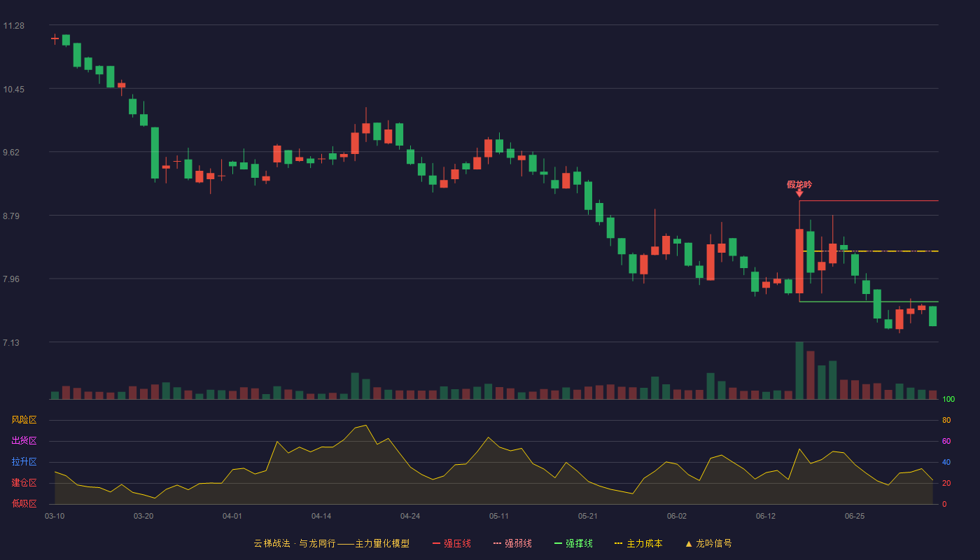The image size is (980, 560).
Task: Click the 60 indicator scale value
Action: click(x=946, y=441)
